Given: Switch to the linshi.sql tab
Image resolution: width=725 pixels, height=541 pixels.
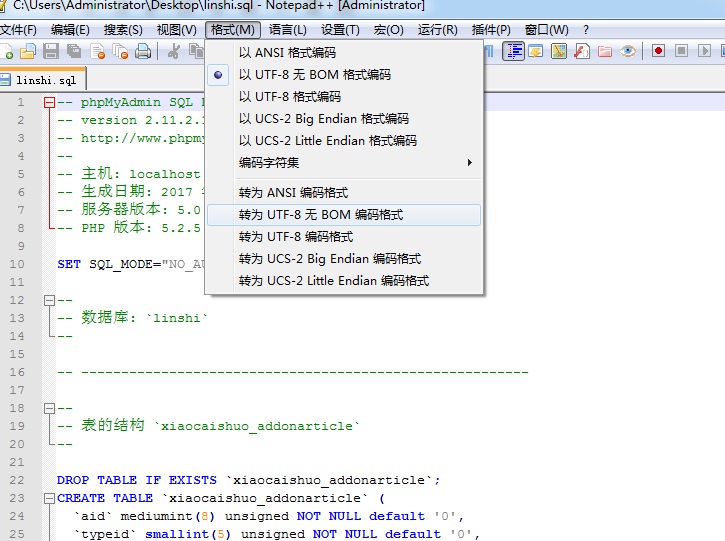Looking at the screenshot, I should point(44,80).
